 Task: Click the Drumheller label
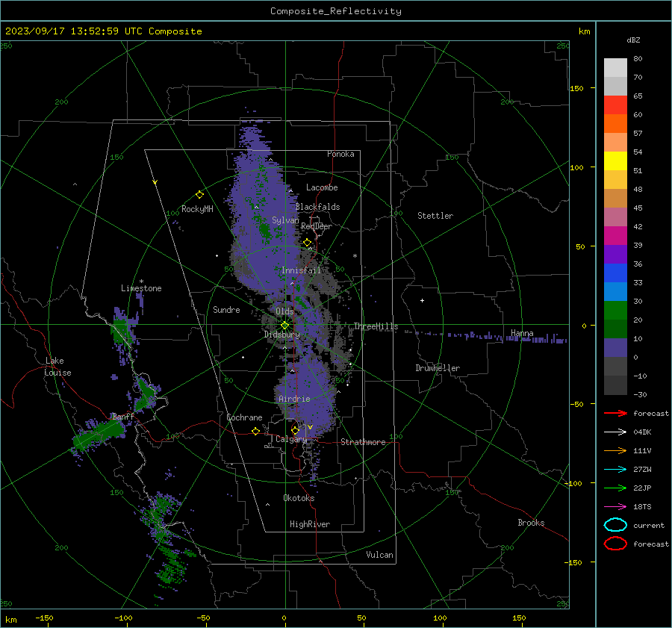coord(438,368)
